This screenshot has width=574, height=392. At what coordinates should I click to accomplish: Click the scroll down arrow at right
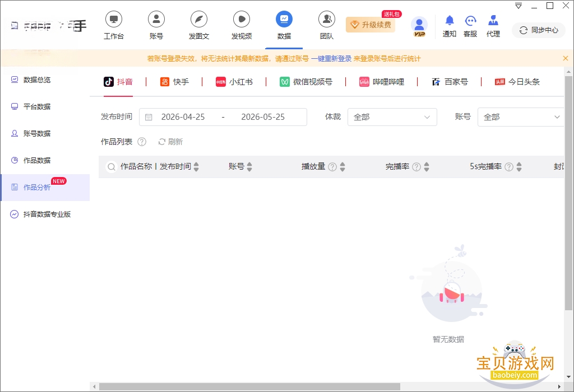[x=568, y=377]
